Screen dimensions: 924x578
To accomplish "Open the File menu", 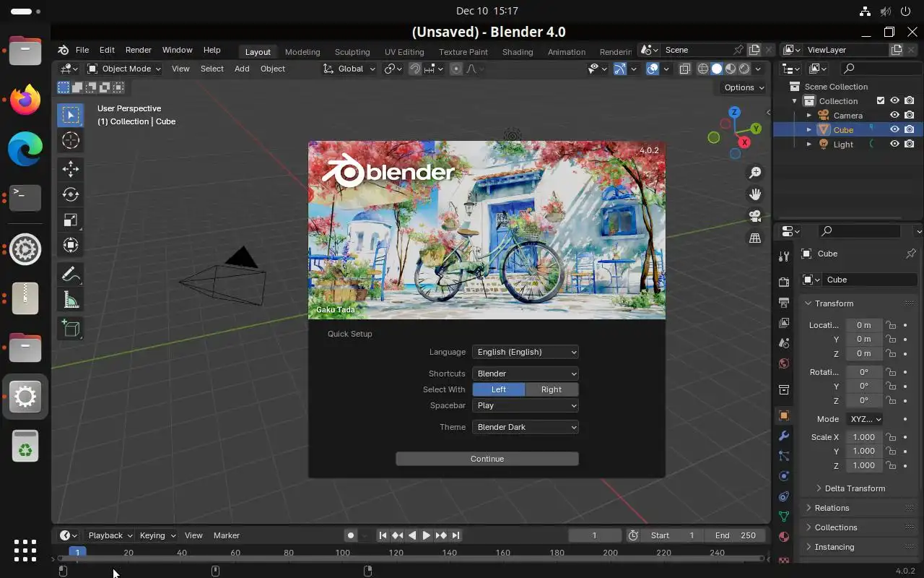I will 82,50.
